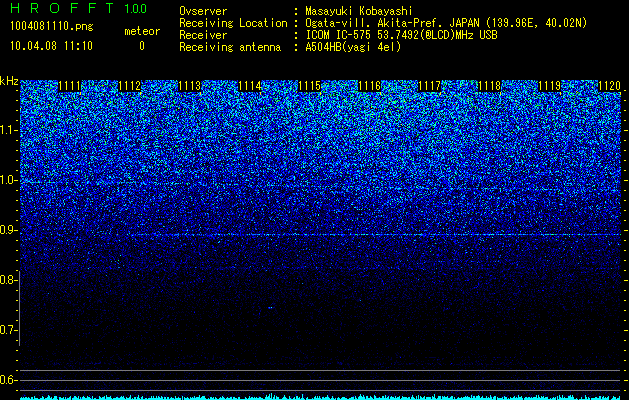Click the 1117 time marker label

click(429, 86)
